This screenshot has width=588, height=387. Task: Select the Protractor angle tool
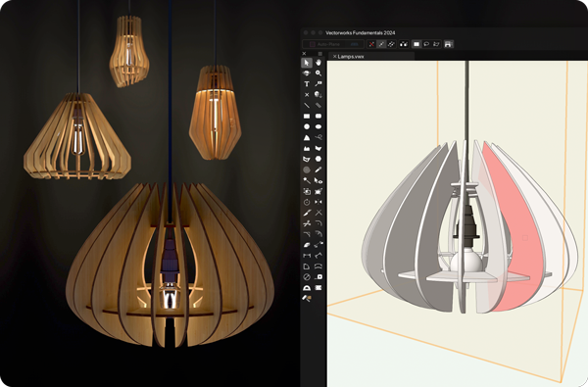click(x=307, y=288)
